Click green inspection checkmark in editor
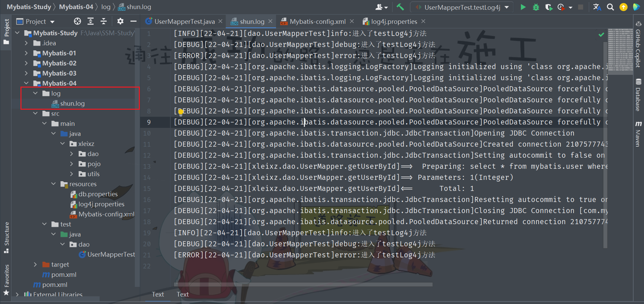Image resolution: width=644 pixels, height=304 pixels. pos(601,34)
